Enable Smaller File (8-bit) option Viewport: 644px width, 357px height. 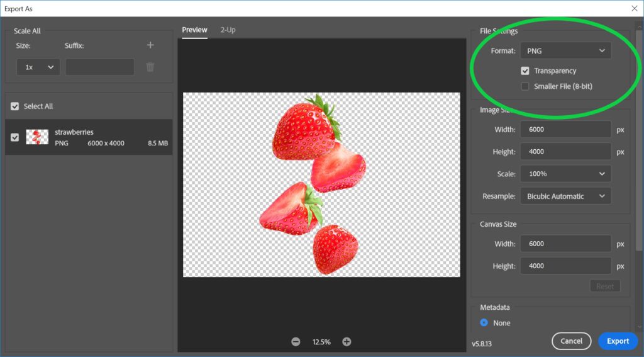[x=525, y=86]
